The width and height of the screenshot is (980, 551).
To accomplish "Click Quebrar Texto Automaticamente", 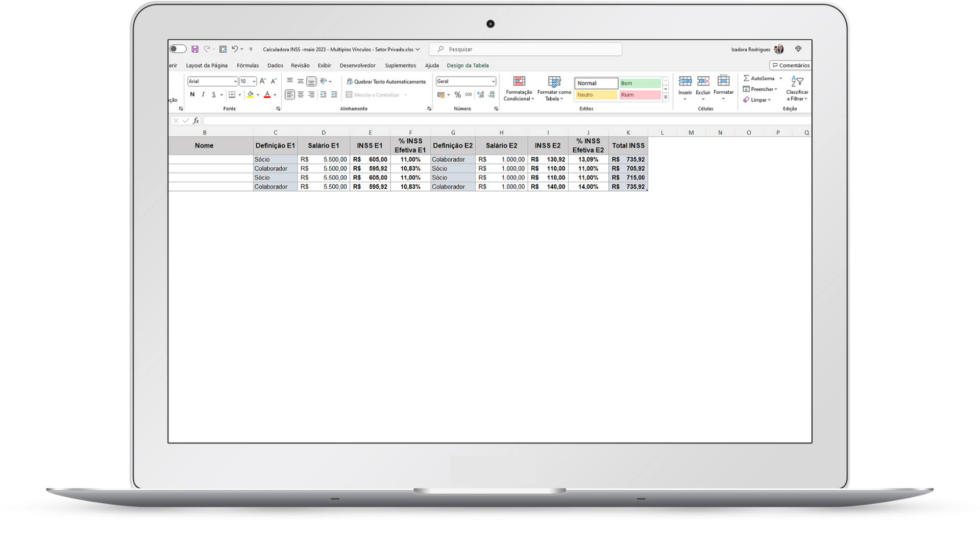I will click(x=386, y=82).
